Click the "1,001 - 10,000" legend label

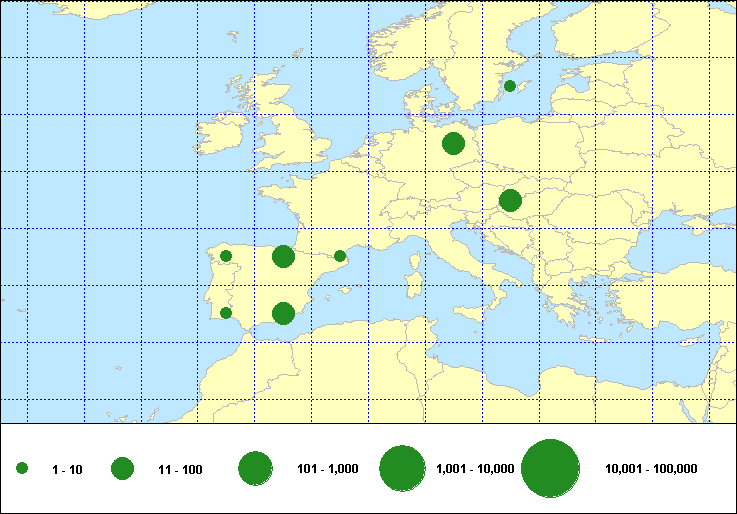[475, 469]
